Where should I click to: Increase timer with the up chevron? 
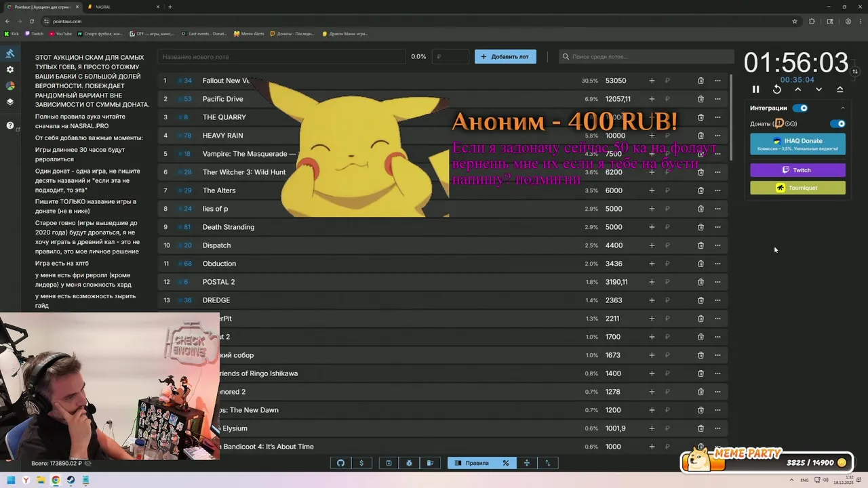pyautogui.click(x=798, y=89)
